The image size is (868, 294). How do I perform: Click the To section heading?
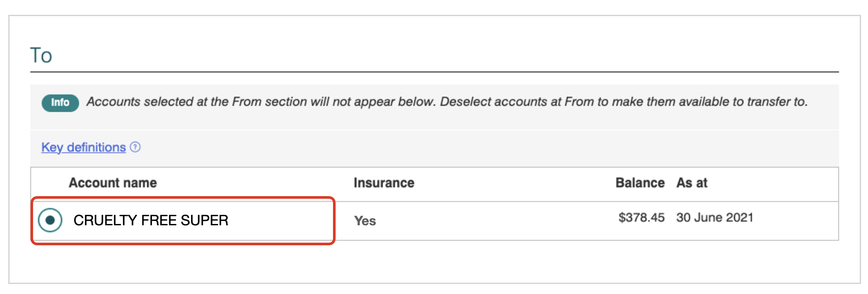pos(41,56)
